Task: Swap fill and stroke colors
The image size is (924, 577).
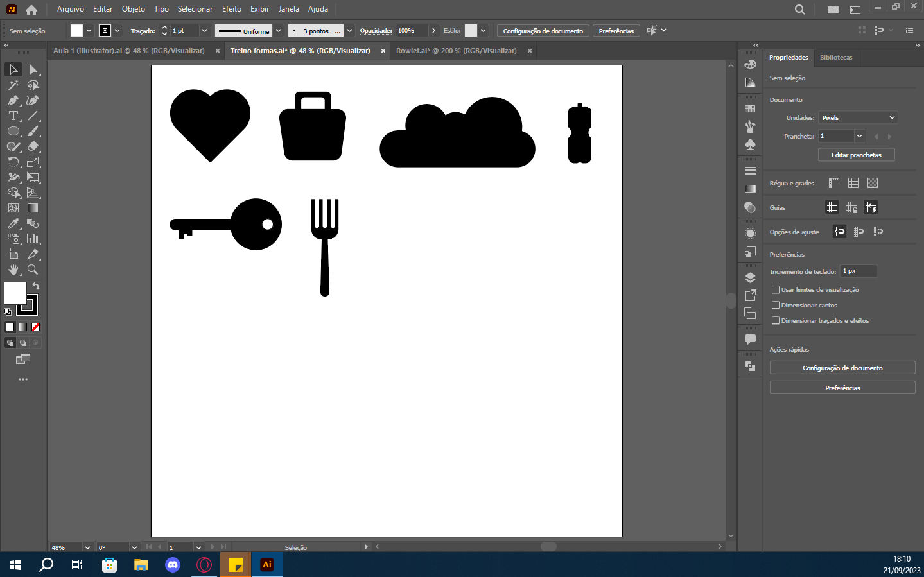Action: [x=36, y=286]
